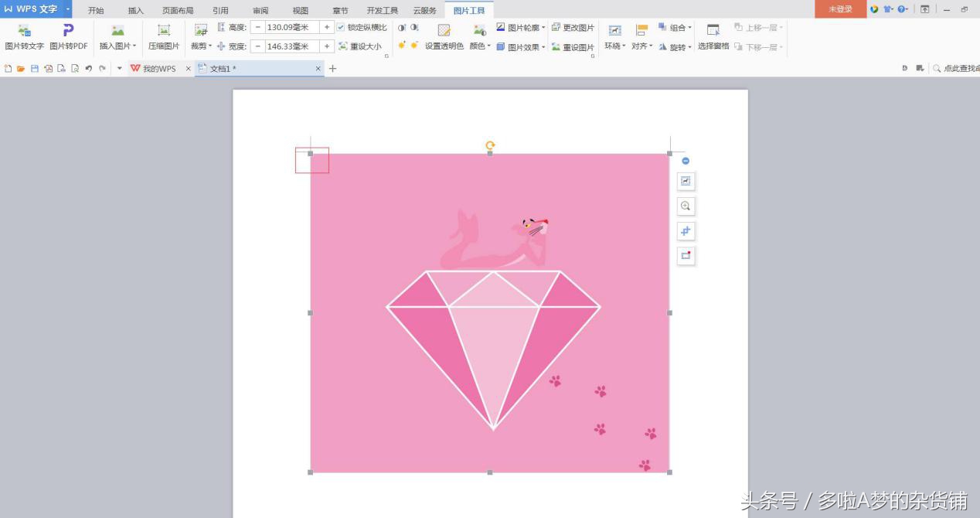Click the WPS skin (shirt) icon in title bar
The height and width of the screenshot is (518, 980).
click(888, 9)
